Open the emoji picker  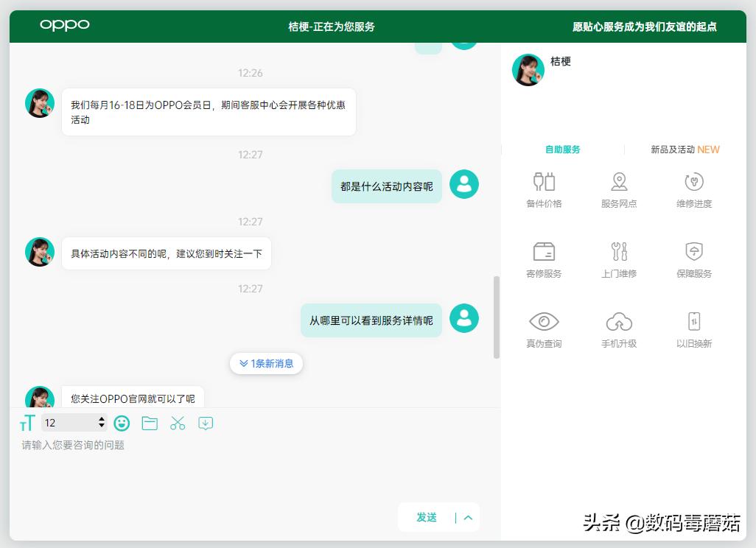click(x=122, y=423)
